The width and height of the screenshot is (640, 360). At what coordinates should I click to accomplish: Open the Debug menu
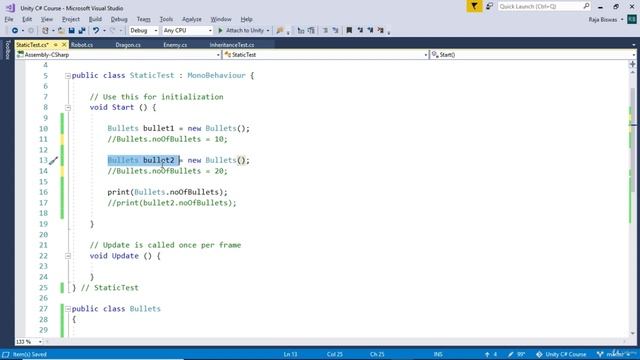[x=119, y=19]
